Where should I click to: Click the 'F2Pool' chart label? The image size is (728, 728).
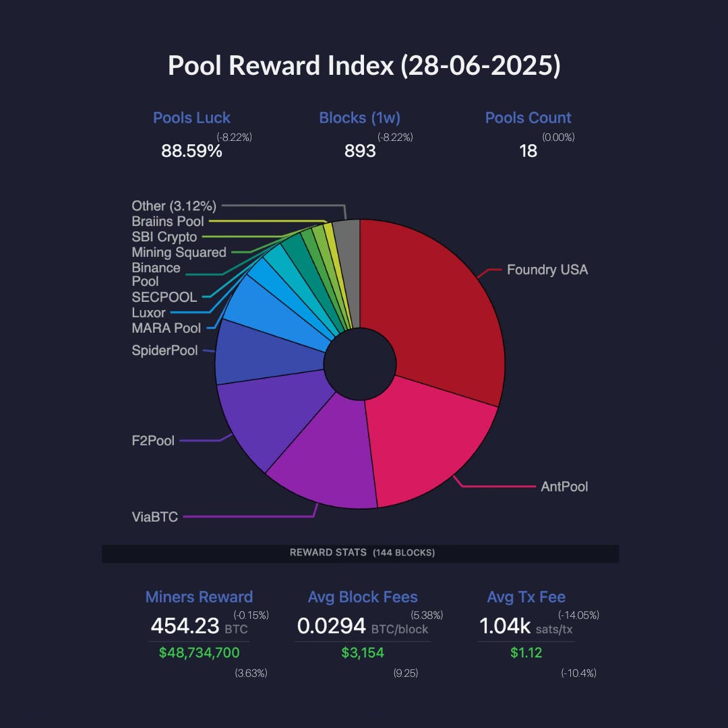(x=153, y=441)
